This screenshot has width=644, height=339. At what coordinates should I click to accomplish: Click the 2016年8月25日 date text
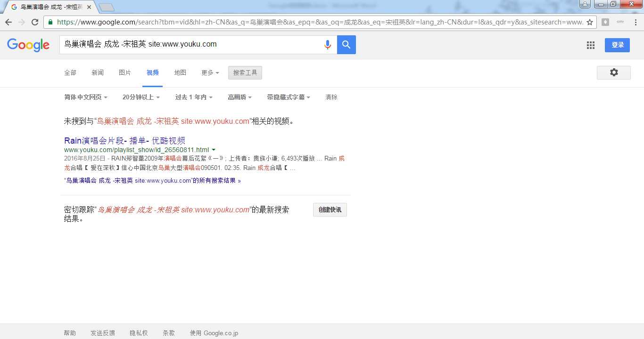(85, 159)
